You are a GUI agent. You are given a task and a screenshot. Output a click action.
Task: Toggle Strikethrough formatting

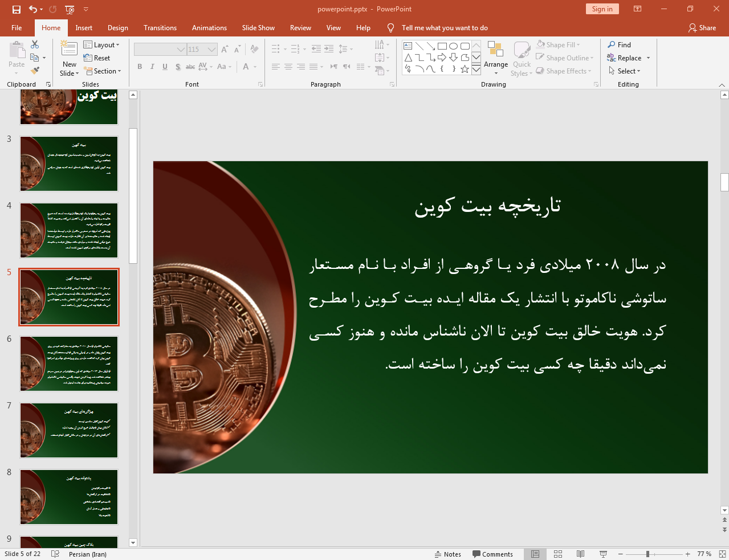190,67
